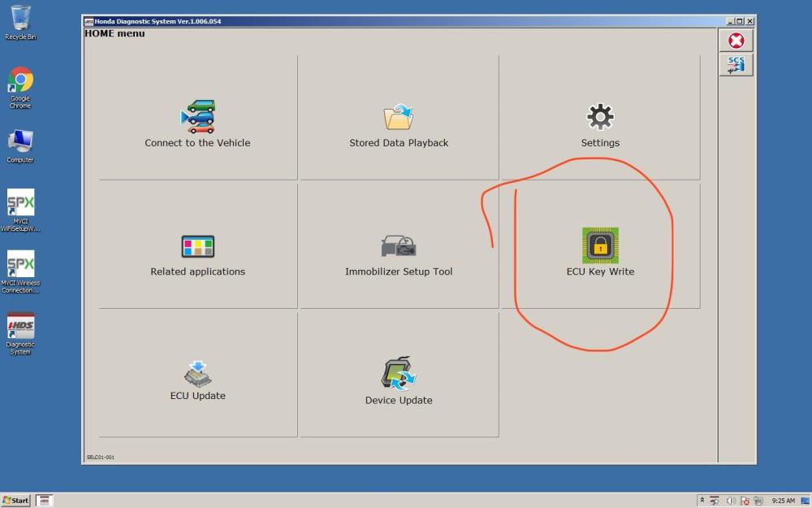This screenshot has width=812, height=508.
Task: Click the magnifier tray icon beside the volume icon
Action: pyautogui.click(x=715, y=501)
